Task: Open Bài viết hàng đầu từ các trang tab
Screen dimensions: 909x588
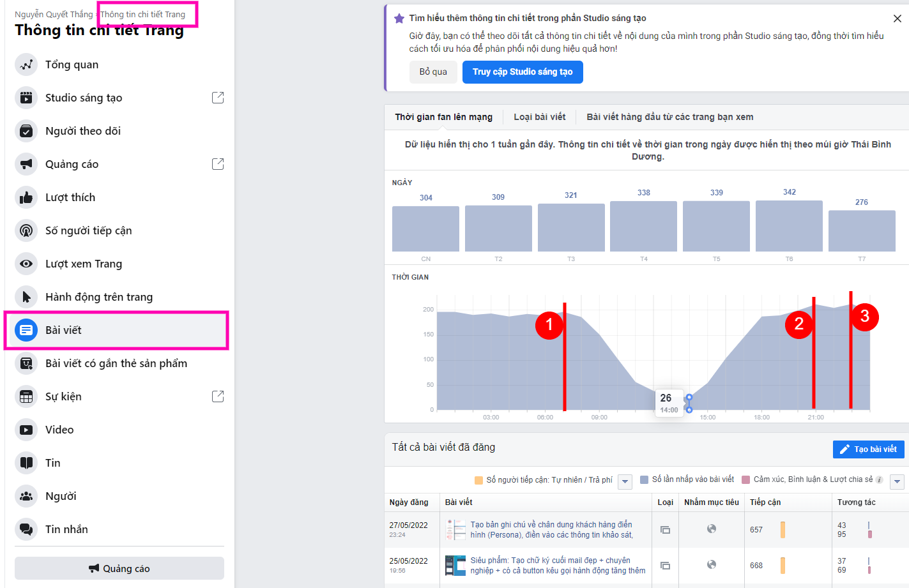Action: pyautogui.click(x=670, y=117)
